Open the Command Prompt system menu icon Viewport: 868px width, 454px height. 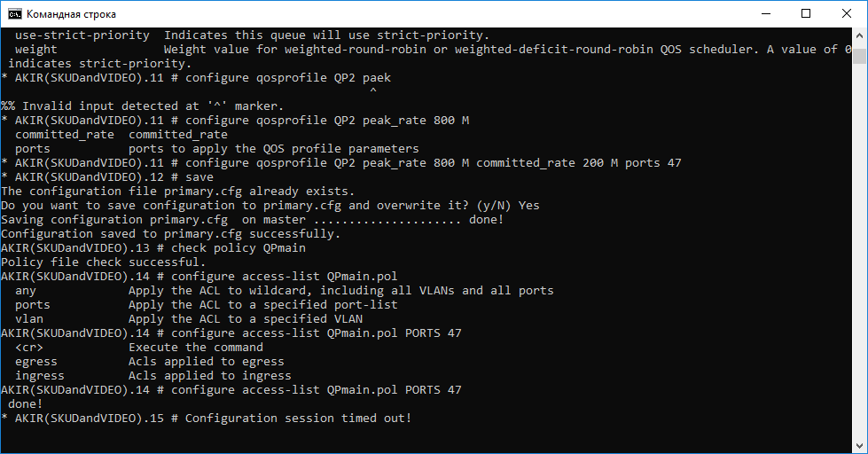[x=14, y=13]
